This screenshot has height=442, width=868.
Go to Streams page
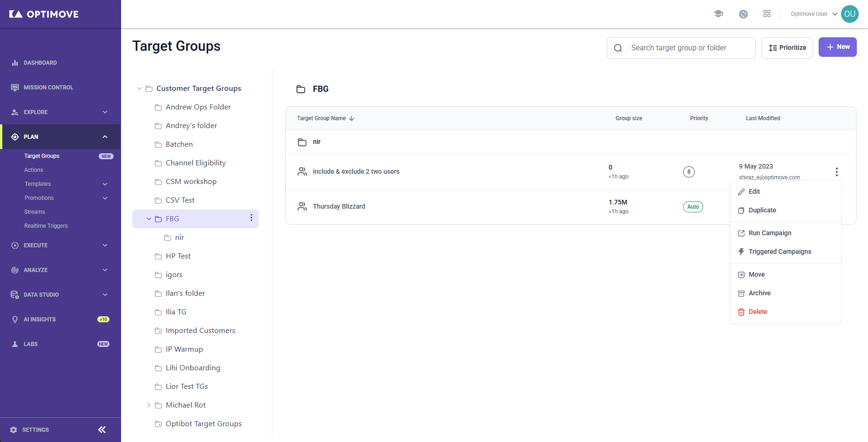click(x=34, y=212)
